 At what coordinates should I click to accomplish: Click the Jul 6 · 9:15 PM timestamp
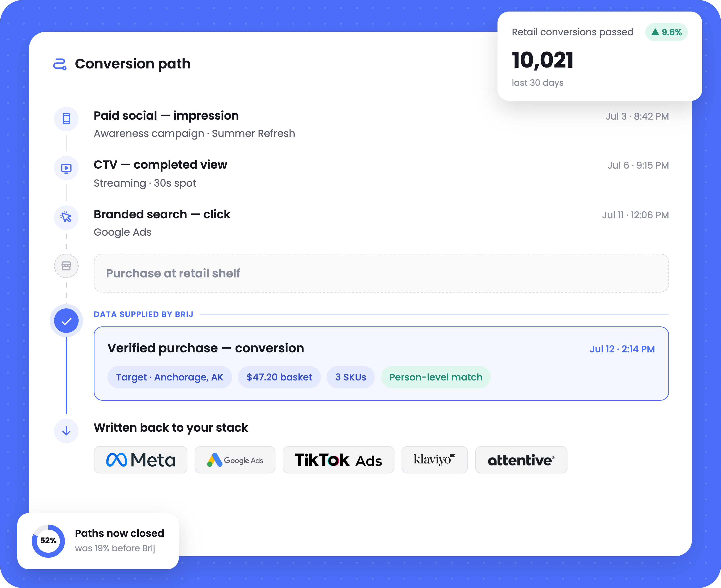(638, 165)
